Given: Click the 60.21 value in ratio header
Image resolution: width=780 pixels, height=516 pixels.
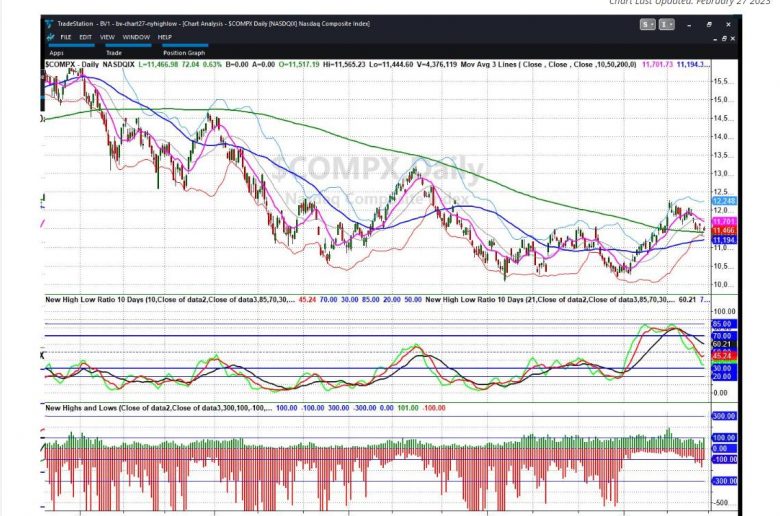Looking at the screenshot, I should tap(687, 300).
